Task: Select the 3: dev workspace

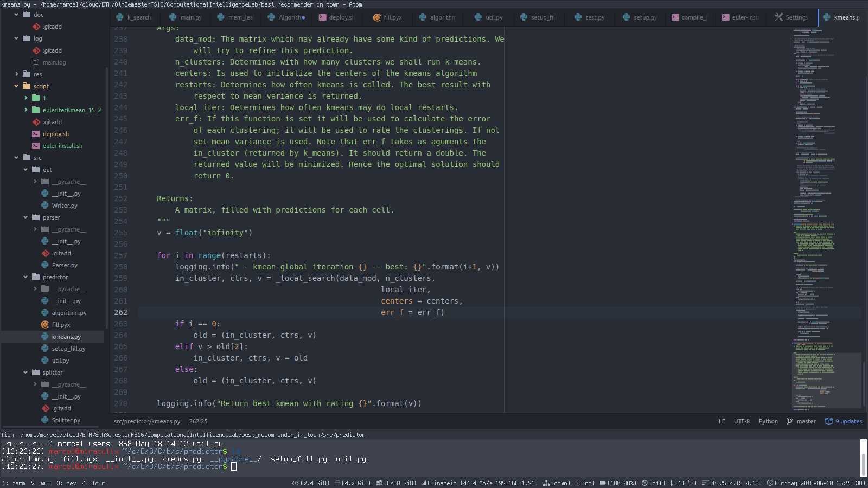Action: (x=66, y=483)
